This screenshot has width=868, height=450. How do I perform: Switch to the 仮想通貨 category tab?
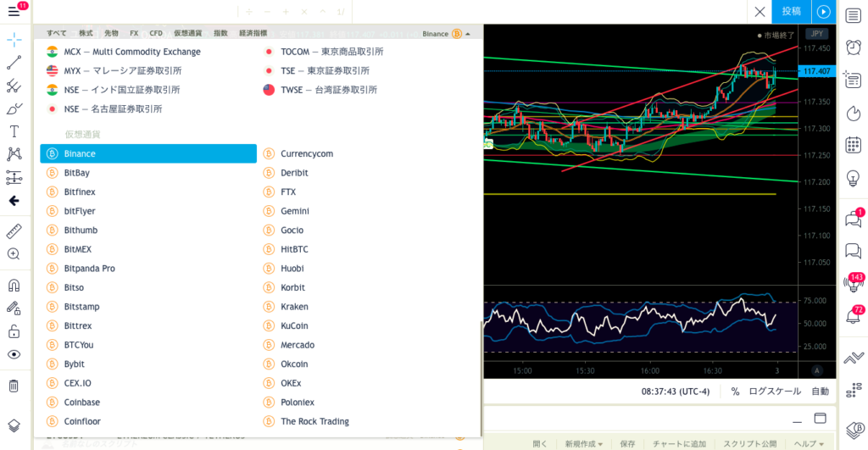click(187, 34)
